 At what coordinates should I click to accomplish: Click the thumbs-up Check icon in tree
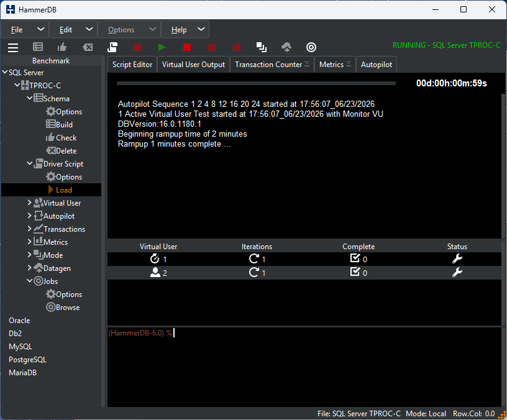pyautogui.click(x=50, y=137)
